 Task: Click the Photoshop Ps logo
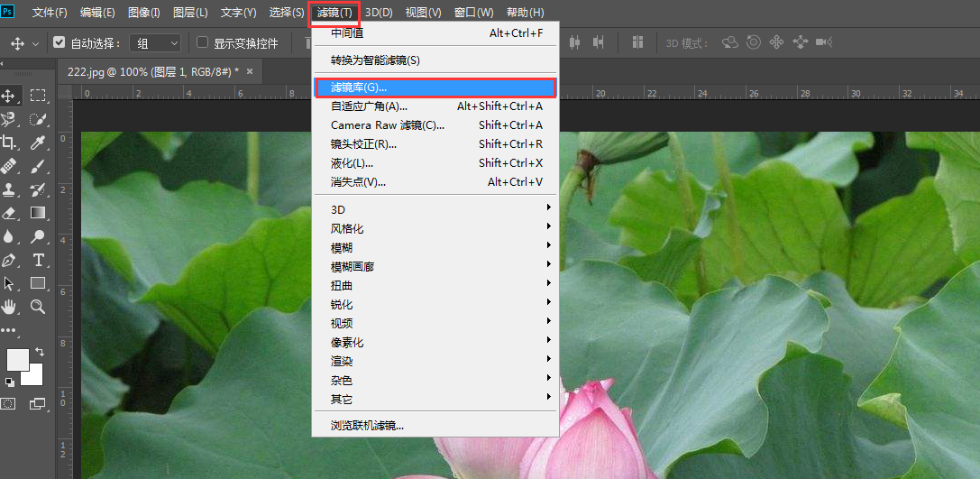point(7,12)
